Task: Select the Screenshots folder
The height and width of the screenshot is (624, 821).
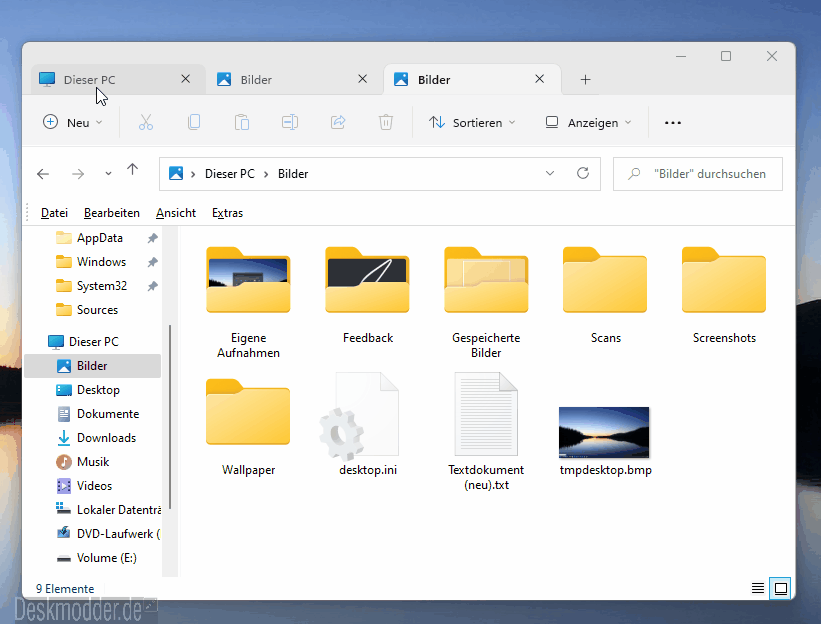Action: coord(724,295)
